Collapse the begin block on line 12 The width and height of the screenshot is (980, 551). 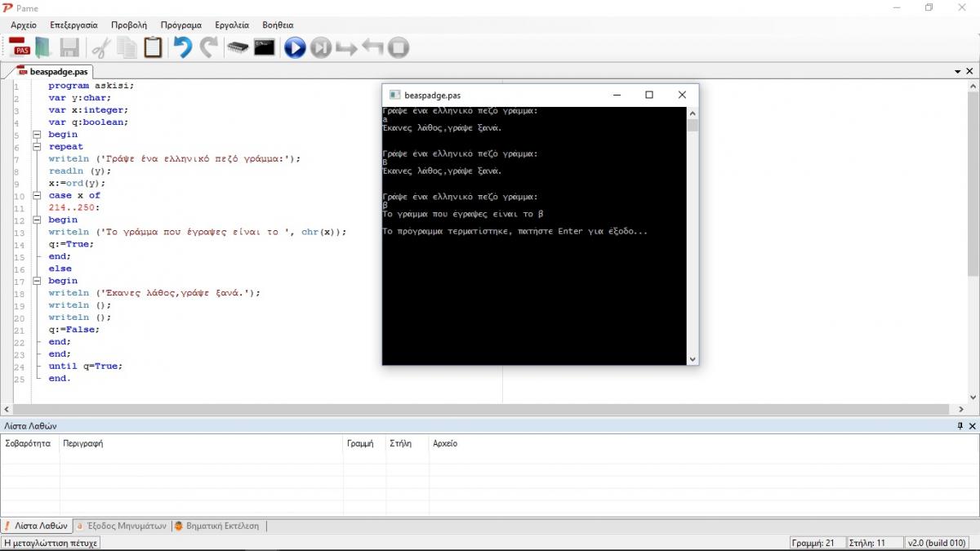pyautogui.click(x=37, y=220)
